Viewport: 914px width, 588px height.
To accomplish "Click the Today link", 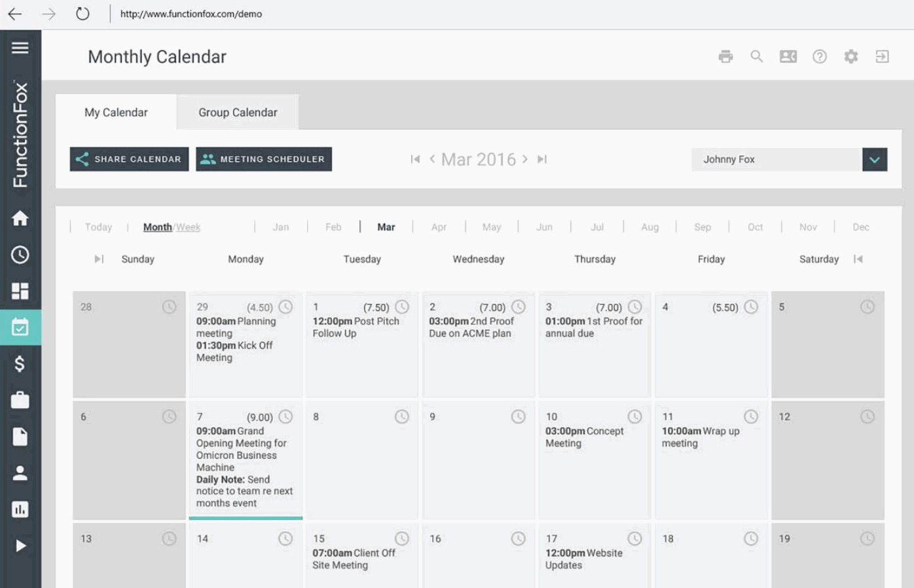I will pos(98,227).
